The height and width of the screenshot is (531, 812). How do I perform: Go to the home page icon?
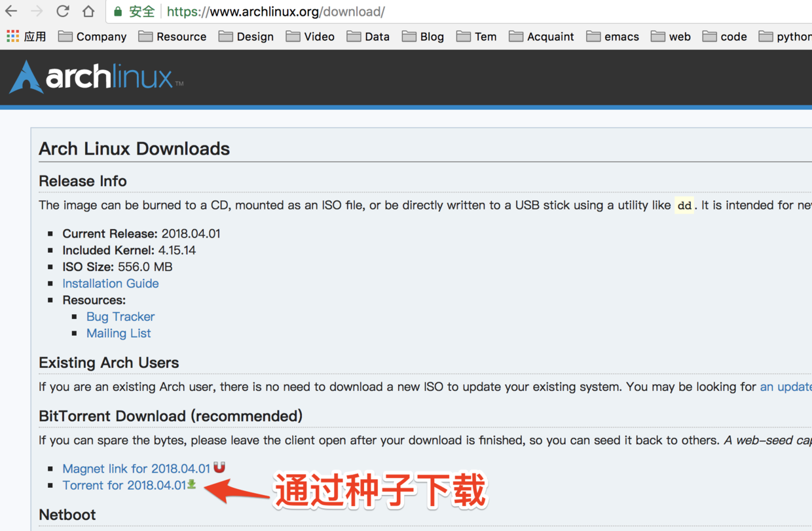pos(88,11)
